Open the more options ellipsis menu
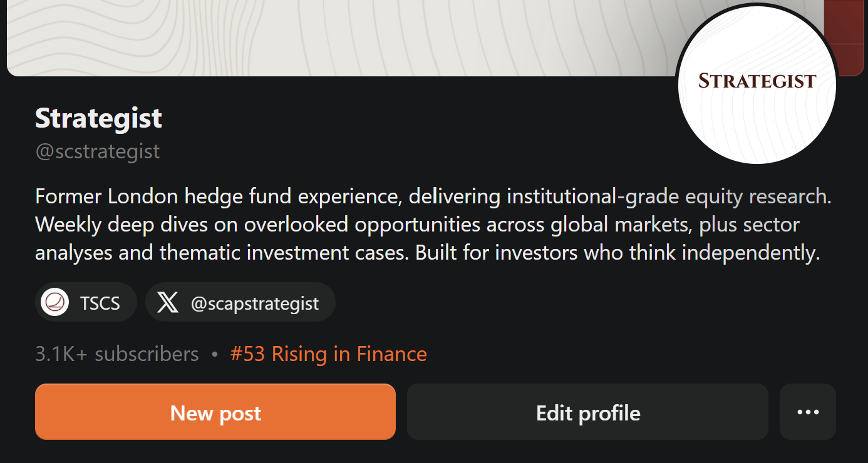 pyautogui.click(x=807, y=412)
